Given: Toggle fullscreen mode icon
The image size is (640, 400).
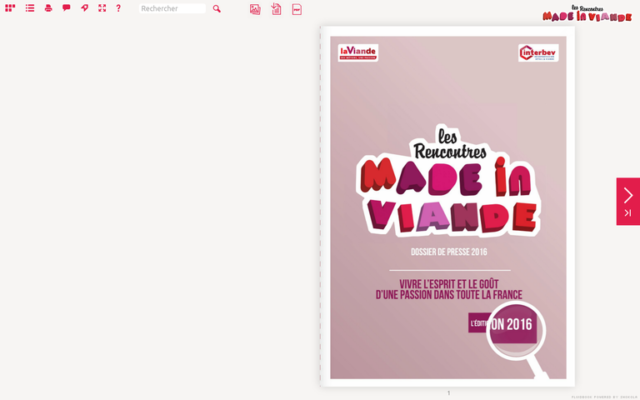Looking at the screenshot, I should [102, 8].
